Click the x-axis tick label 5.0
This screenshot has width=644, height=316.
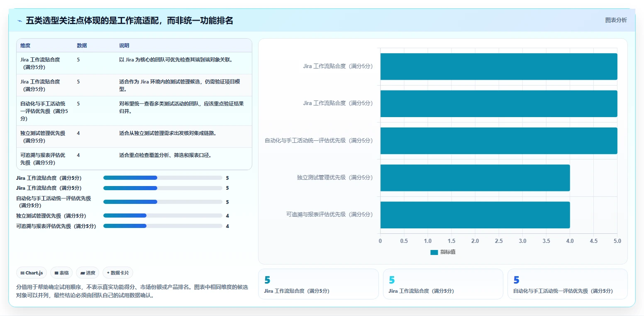point(617,241)
